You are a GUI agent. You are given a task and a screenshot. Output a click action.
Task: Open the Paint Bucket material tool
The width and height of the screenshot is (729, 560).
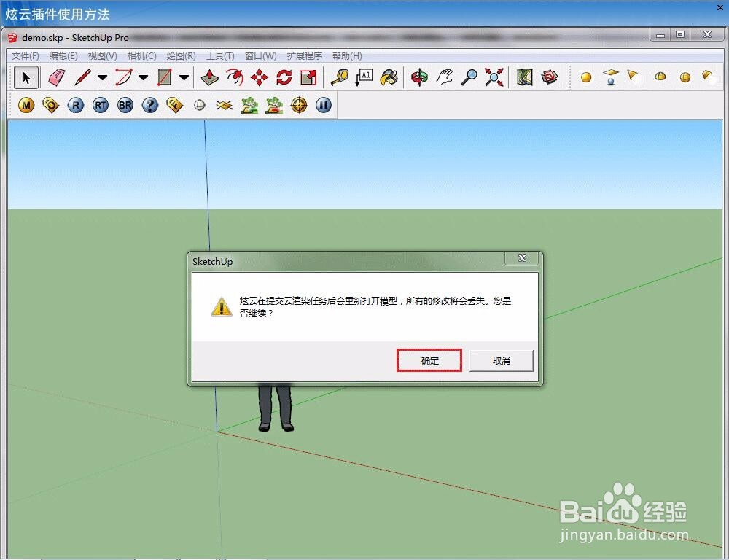(x=389, y=78)
